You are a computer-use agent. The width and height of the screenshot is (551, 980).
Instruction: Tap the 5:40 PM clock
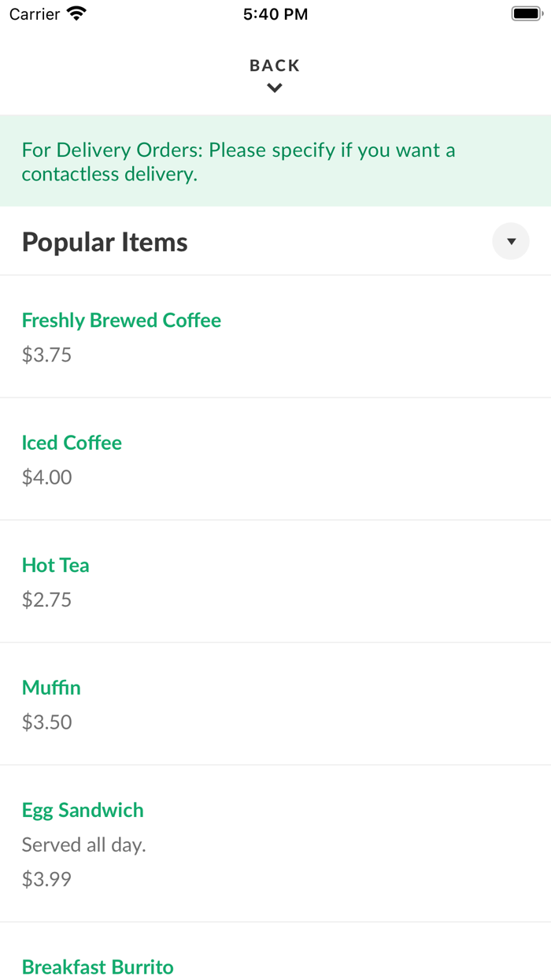pyautogui.click(x=275, y=14)
